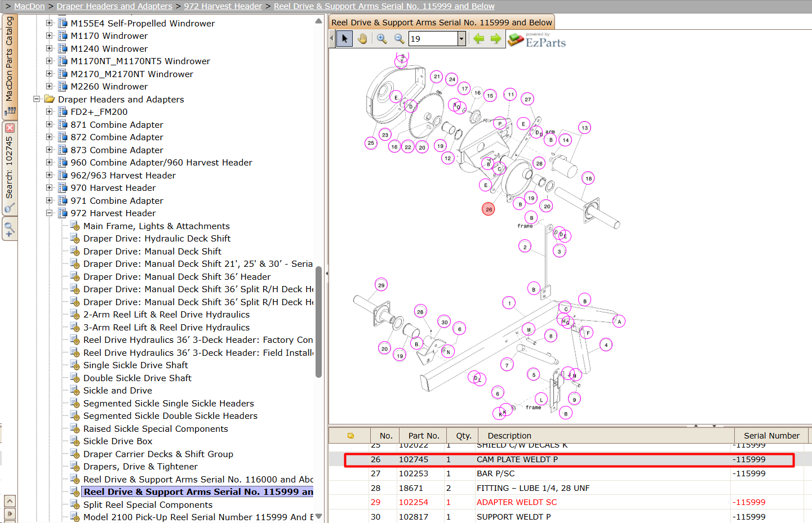This screenshot has width=812, height=523.
Task: Activate the hand pan tool
Action: click(x=362, y=39)
